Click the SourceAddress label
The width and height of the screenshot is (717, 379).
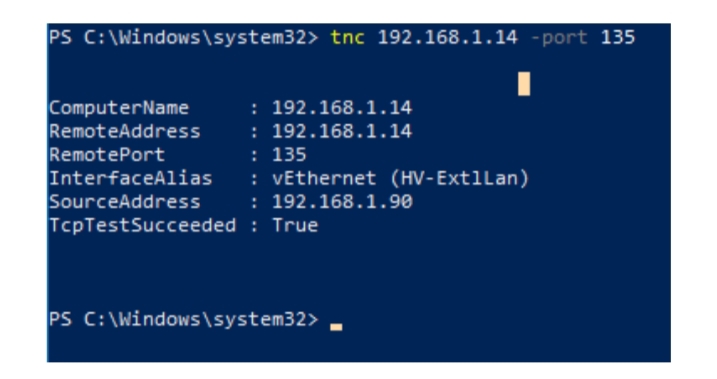coord(125,202)
